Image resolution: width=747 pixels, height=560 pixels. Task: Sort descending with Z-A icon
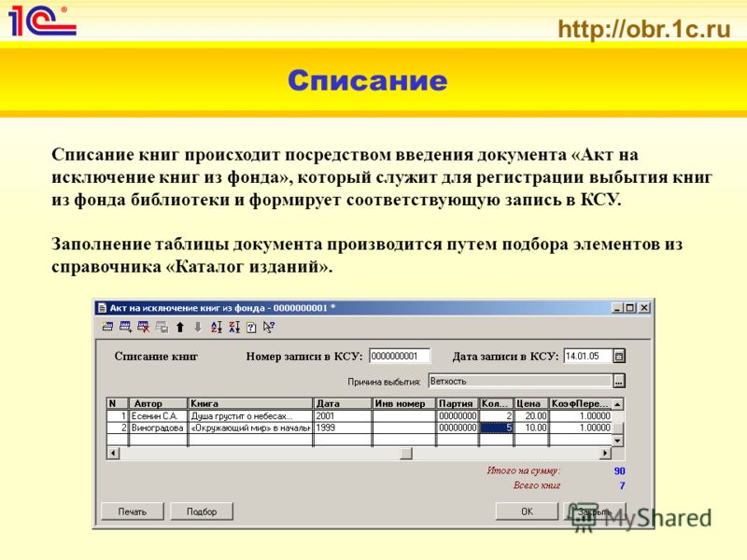tap(234, 327)
